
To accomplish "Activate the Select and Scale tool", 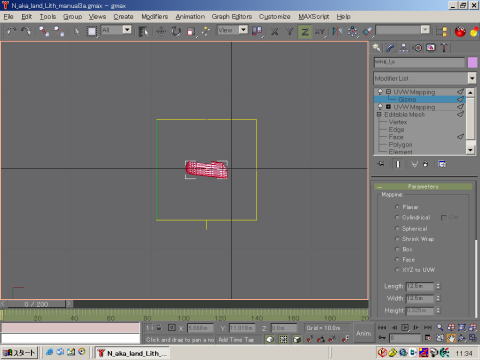I will 191,31.
